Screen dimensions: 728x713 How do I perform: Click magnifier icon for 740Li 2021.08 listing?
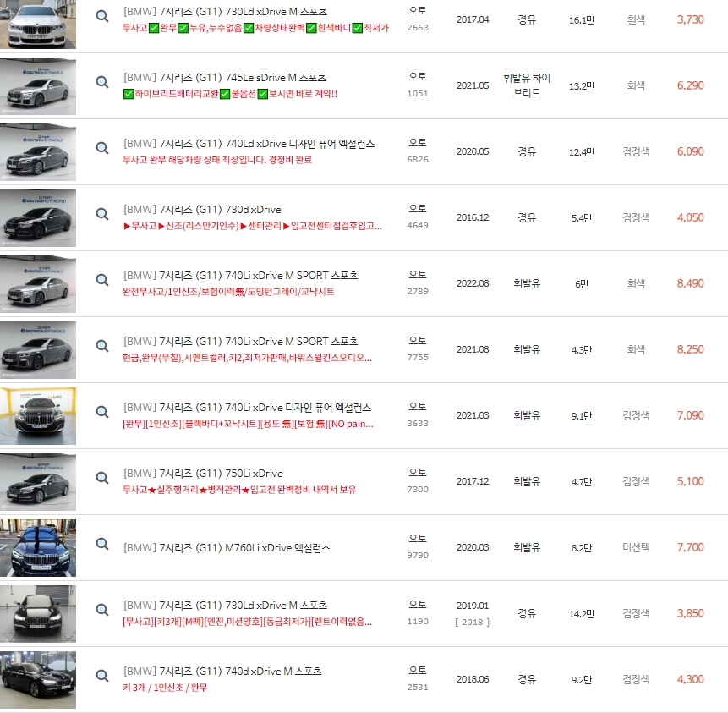[x=102, y=346]
